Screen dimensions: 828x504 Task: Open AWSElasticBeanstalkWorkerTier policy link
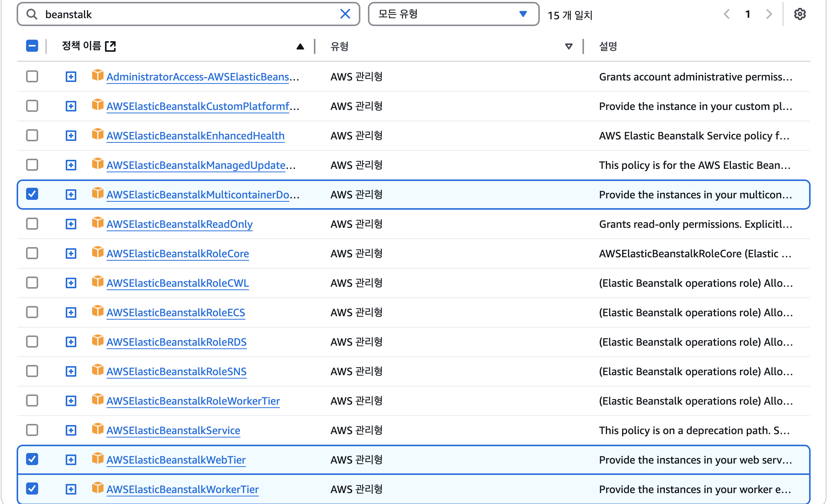182,489
